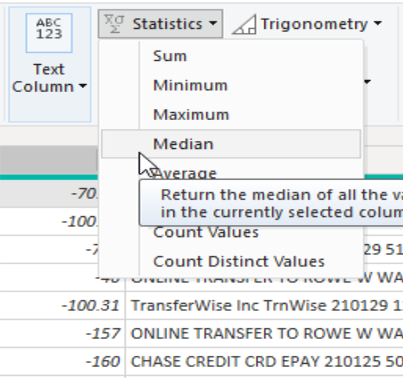This screenshot has height=378, width=403.
Task: Click the CHASE CREDIT CRD EPAY cell
Action: click(264, 362)
